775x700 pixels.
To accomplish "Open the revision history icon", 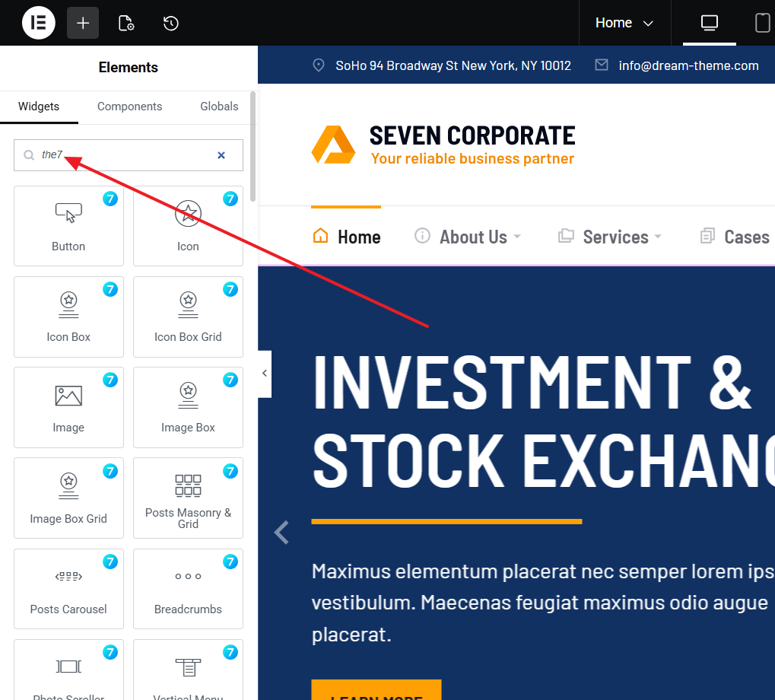I will (171, 23).
